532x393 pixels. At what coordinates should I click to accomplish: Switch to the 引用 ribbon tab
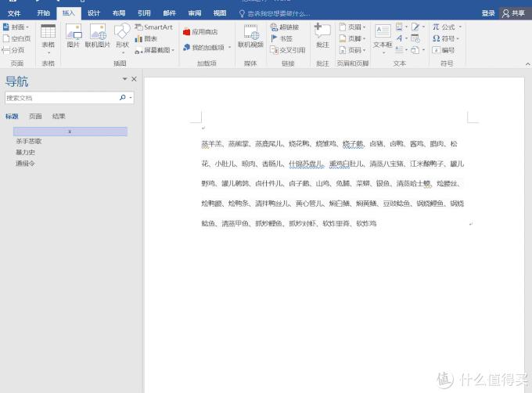coord(144,13)
